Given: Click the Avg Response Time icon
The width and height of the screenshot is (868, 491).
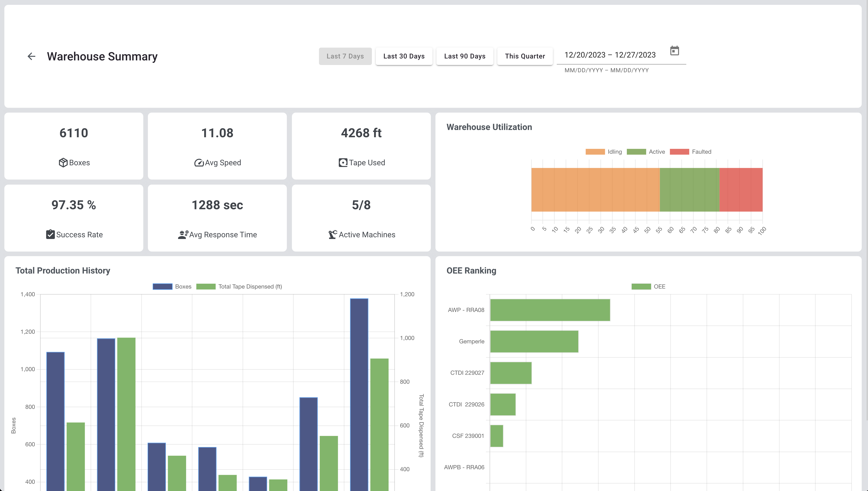Looking at the screenshot, I should (x=183, y=234).
